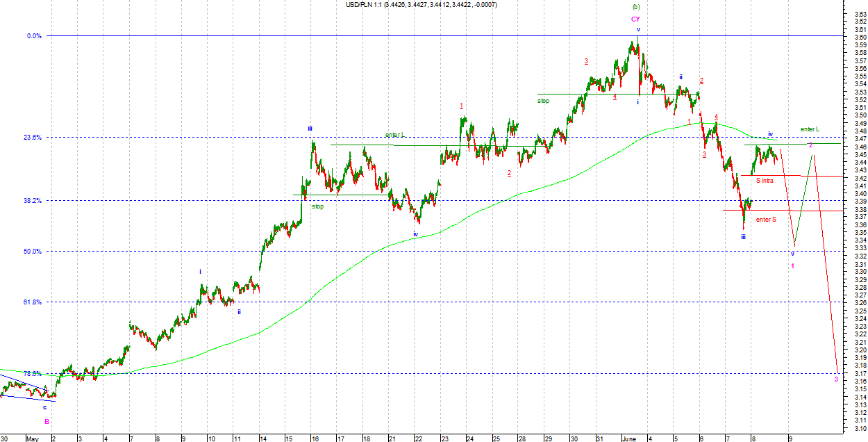Click the 3.60 value on price axis
The width and height of the screenshot is (868, 442).
(860, 37)
